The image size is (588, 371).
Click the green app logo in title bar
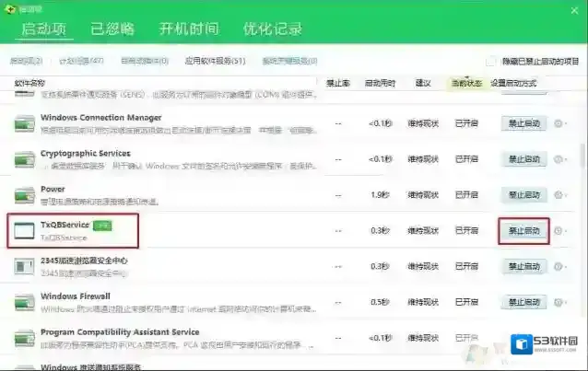tap(9, 7)
